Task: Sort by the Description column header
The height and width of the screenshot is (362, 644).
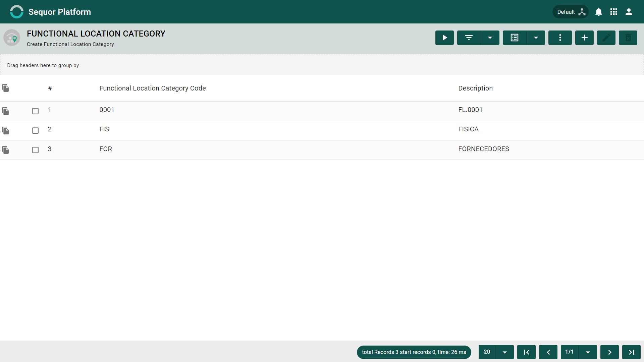Action: point(475,88)
